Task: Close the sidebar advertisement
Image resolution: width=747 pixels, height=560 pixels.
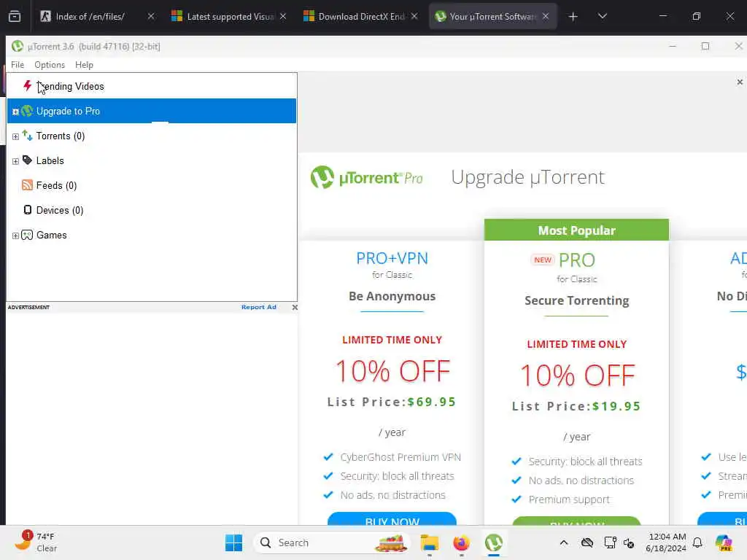Action: (295, 307)
